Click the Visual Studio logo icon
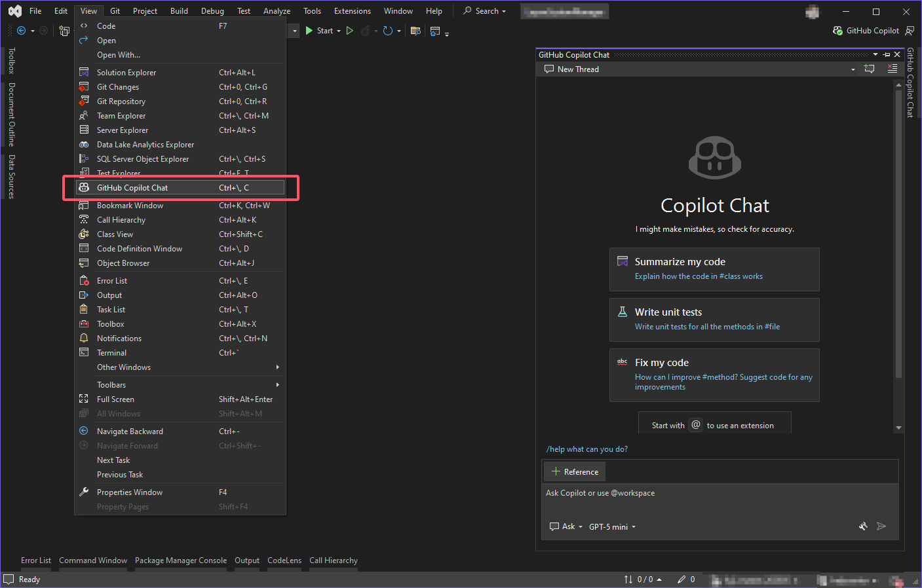The width and height of the screenshot is (922, 588). [15, 11]
